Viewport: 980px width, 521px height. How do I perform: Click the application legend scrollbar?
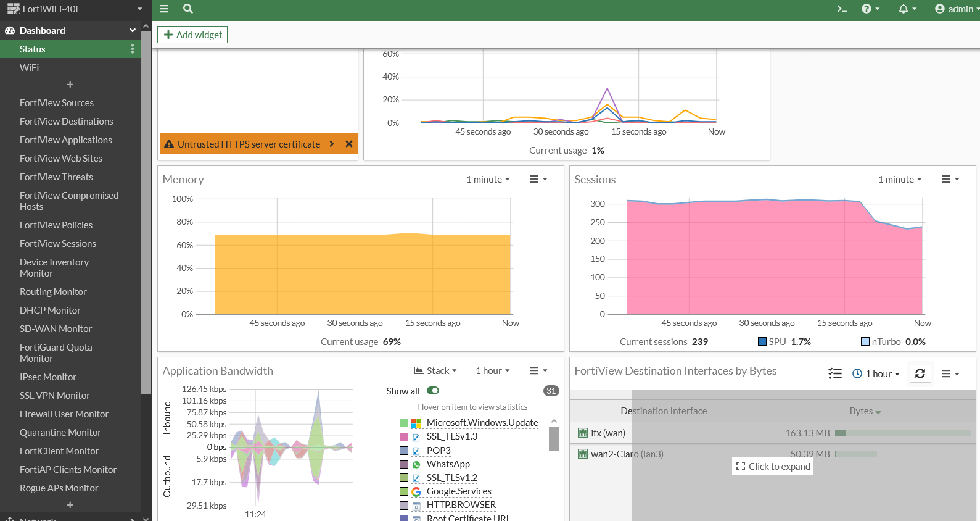click(x=554, y=440)
